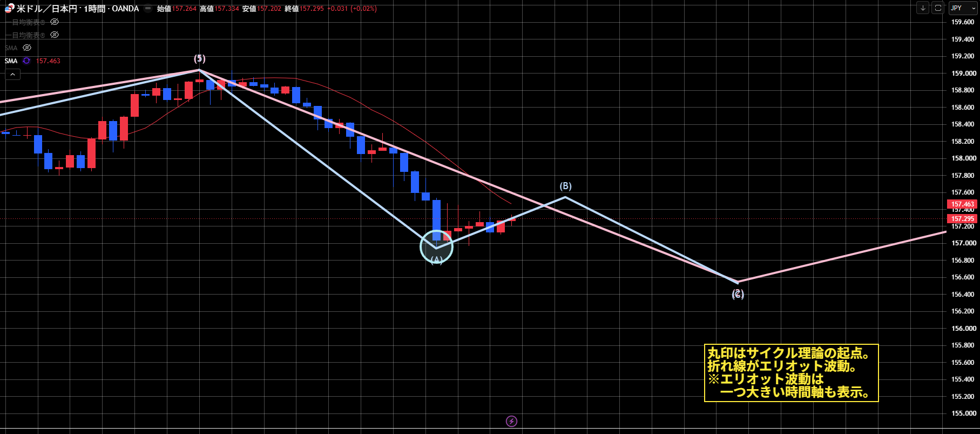The image size is (980, 434).
Task: Click the (5) wave peak label
Action: point(200,58)
